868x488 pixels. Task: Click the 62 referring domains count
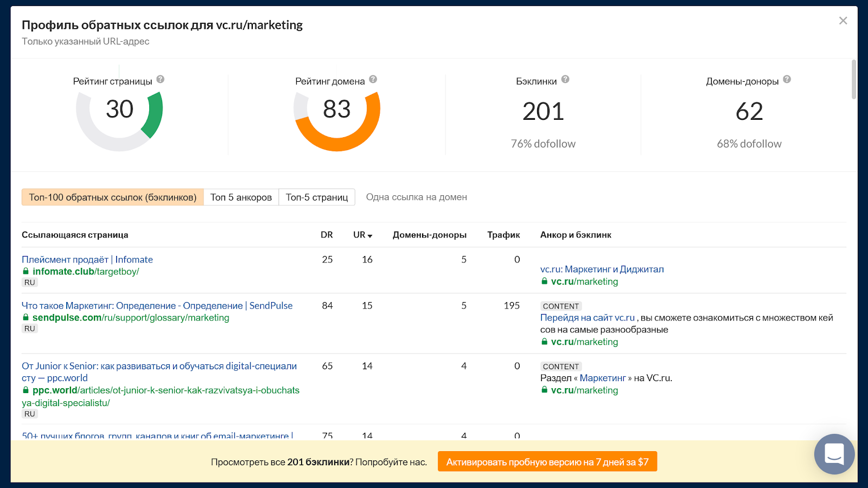pyautogui.click(x=749, y=112)
